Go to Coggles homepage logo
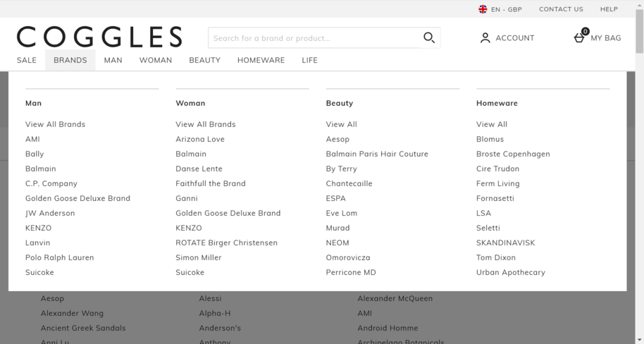644x344 pixels. pyautogui.click(x=99, y=37)
